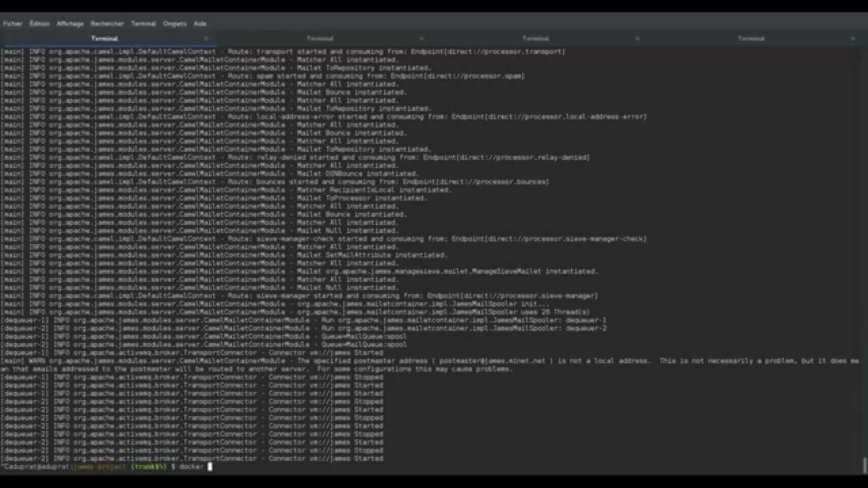Open the Affichage menu
Screen dimensions: 868x488
(70, 24)
